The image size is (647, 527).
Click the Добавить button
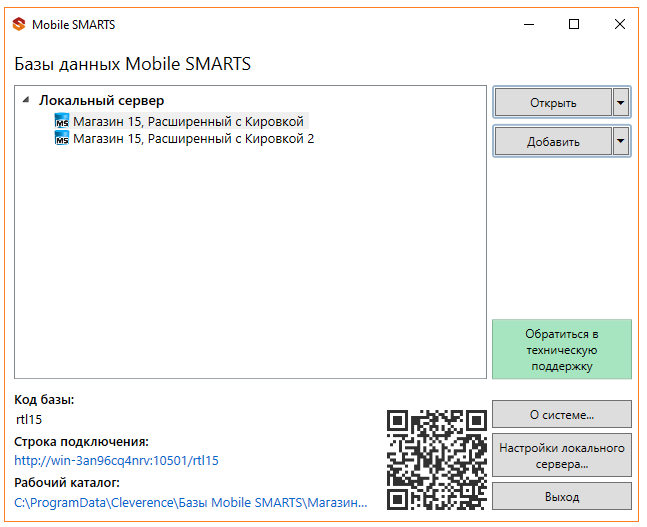(x=553, y=141)
